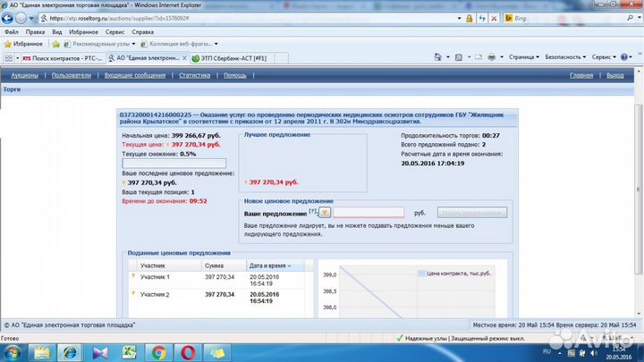Click the Избранное star icon
This screenshot has width=644, height=362.
[x=8, y=43]
